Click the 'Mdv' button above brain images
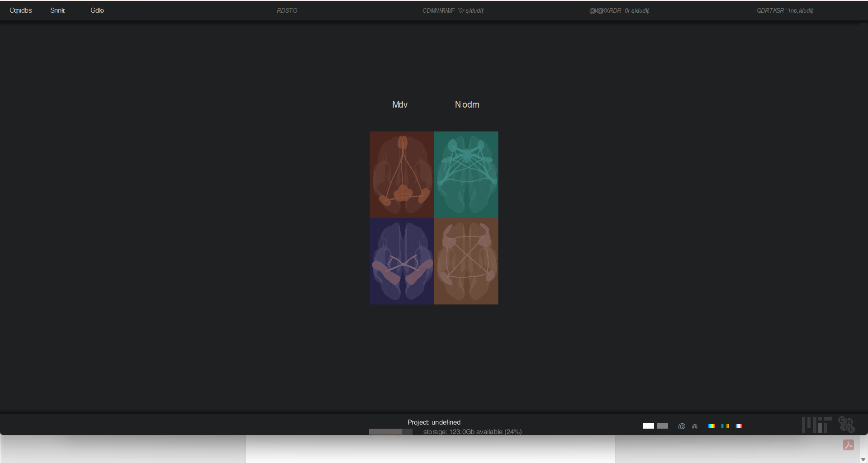Screen dimensions: 868x463 click(400, 104)
